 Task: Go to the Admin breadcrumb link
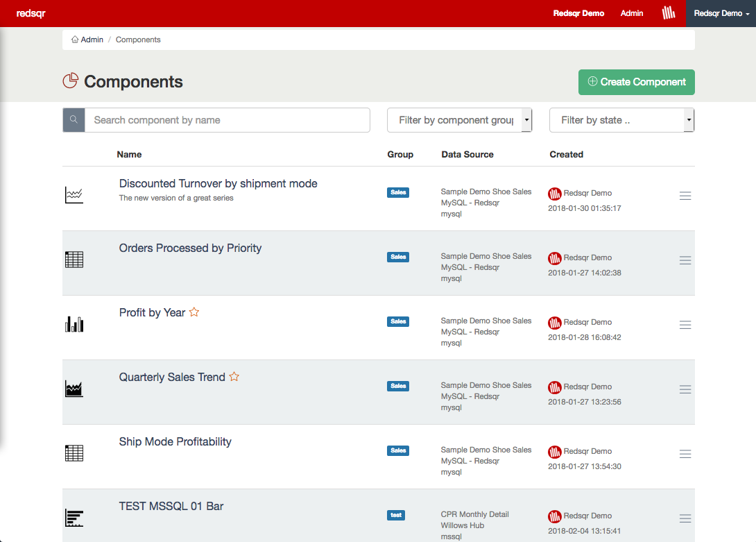(92, 40)
